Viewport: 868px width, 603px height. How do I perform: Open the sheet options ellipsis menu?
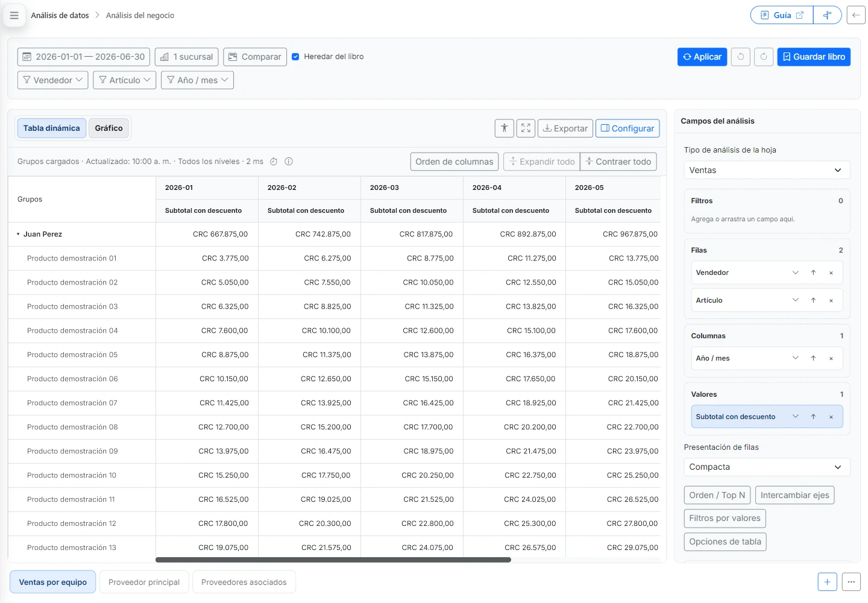click(851, 582)
